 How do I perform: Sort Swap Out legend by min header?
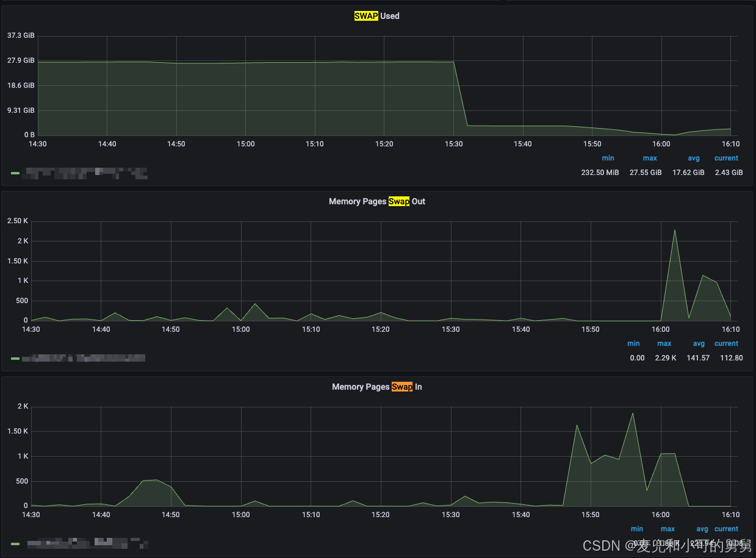[633, 343]
